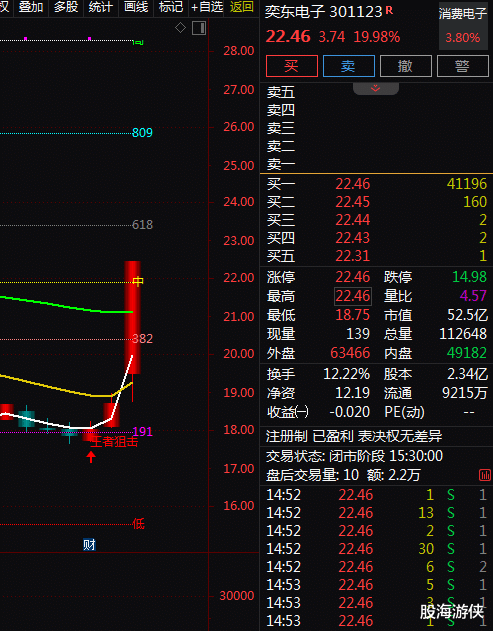Click the diamond marker icon above chart
Screen dimensions: 493x631
click(180, 28)
